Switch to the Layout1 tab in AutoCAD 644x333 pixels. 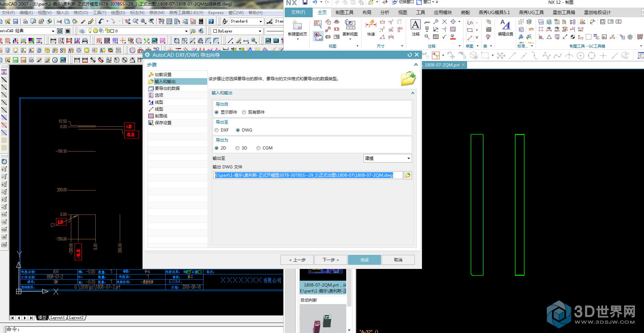(x=57, y=318)
